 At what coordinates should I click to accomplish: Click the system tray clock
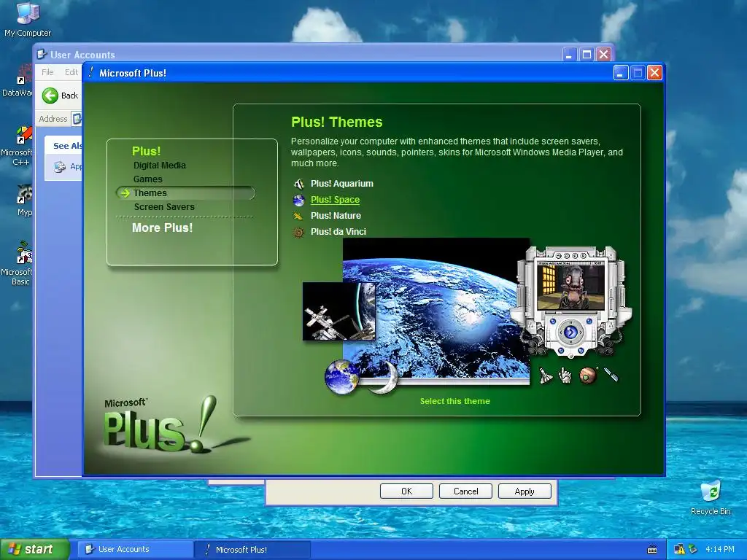tap(719, 549)
